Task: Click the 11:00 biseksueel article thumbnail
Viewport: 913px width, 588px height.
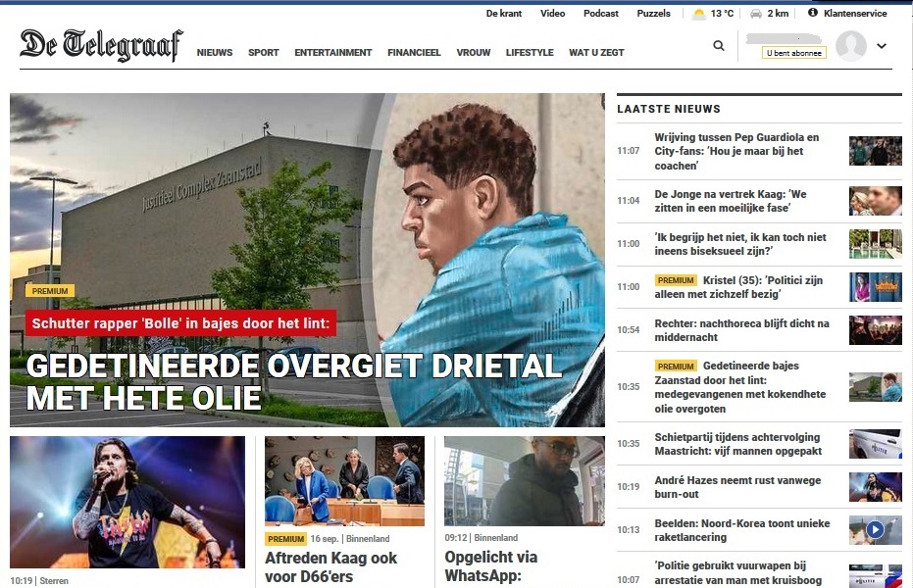Action: point(875,244)
